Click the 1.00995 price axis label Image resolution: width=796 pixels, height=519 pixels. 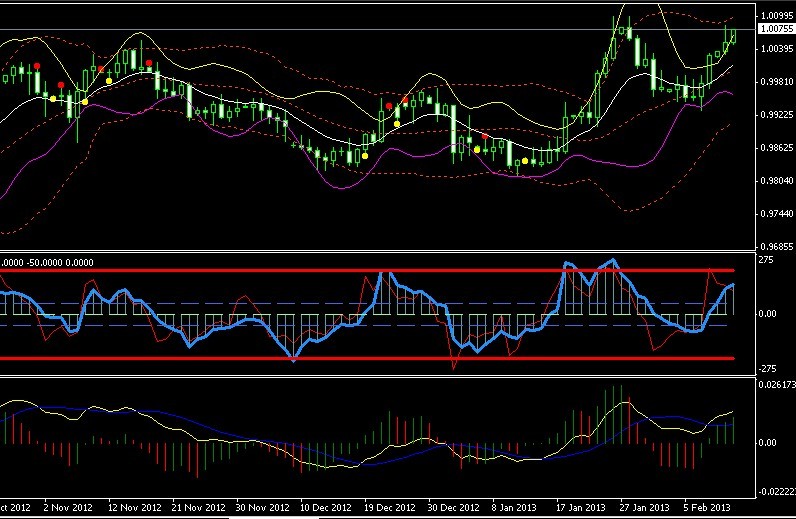(x=777, y=16)
